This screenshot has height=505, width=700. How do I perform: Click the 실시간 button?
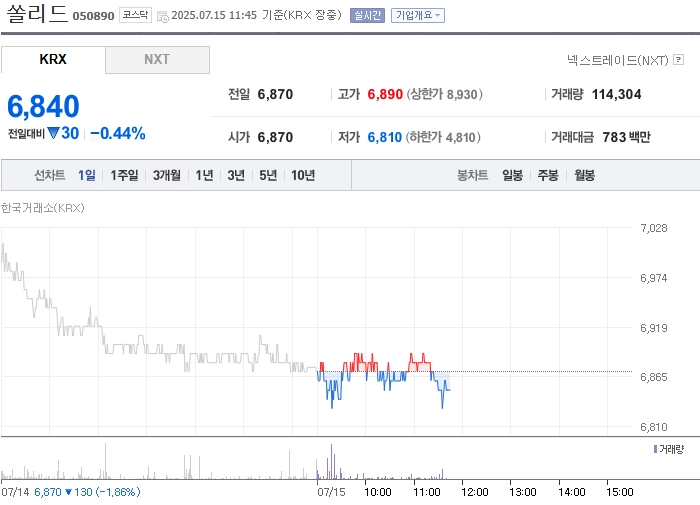[x=367, y=16]
